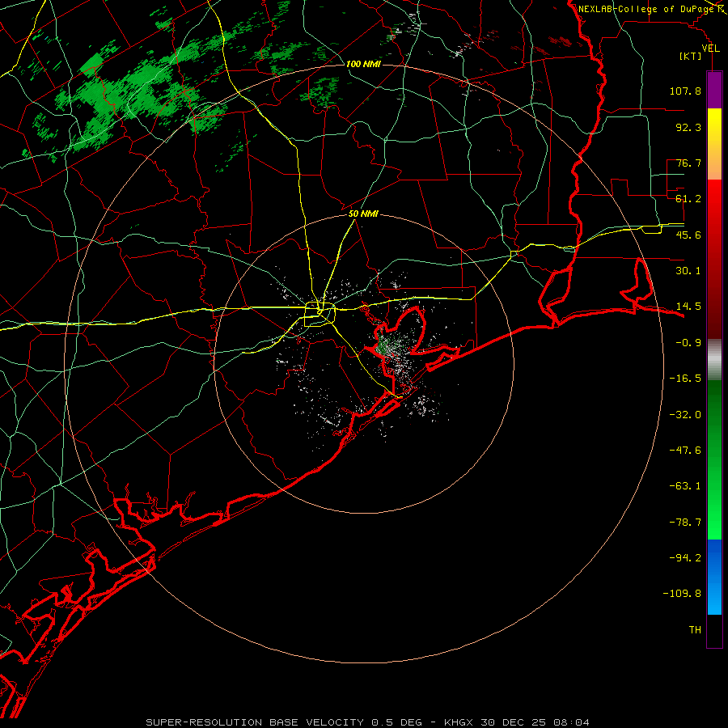
Task: Select the 14.5 scale value
Action: coord(688,307)
